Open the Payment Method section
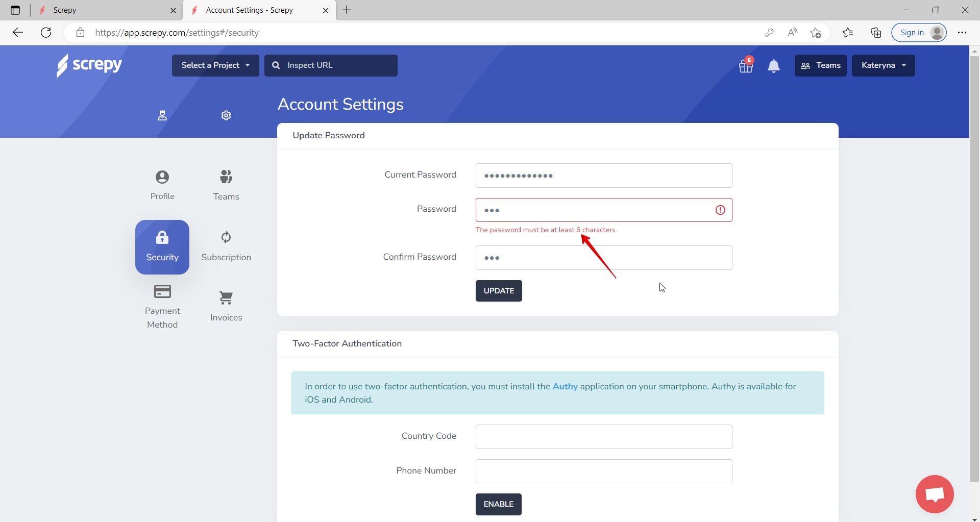Screen dimensions: 980x522 click(x=162, y=307)
